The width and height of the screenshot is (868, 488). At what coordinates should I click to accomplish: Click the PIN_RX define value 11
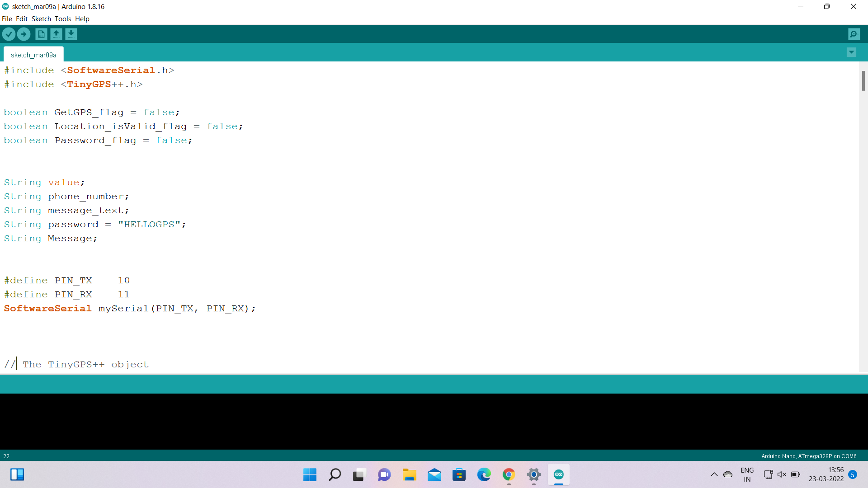pyautogui.click(x=124, y=295)
